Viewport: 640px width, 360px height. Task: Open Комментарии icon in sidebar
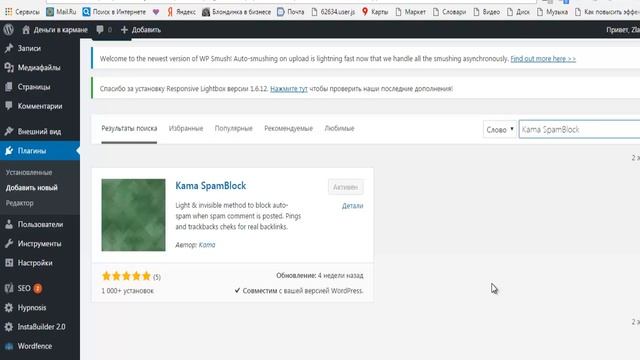pyautogui.click(x=9, y=106)
